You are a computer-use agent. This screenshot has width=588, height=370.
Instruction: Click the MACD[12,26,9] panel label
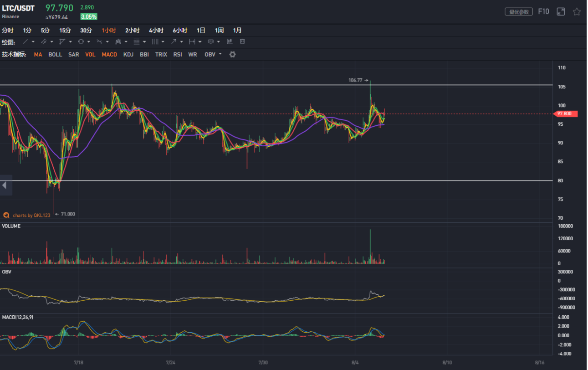point(17,317)
